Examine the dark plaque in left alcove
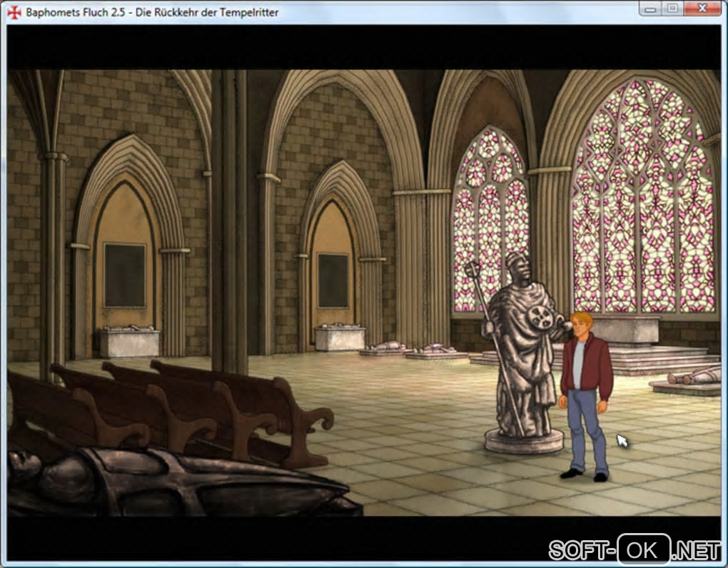Image resolution: width=728 pixels, height=568 pixels. [x=125, y=275]
